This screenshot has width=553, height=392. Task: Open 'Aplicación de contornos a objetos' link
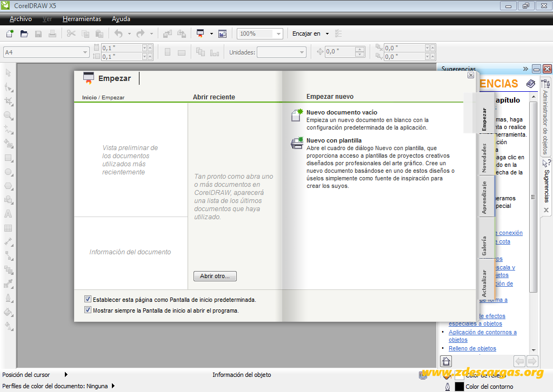click(x=483, y=336)
